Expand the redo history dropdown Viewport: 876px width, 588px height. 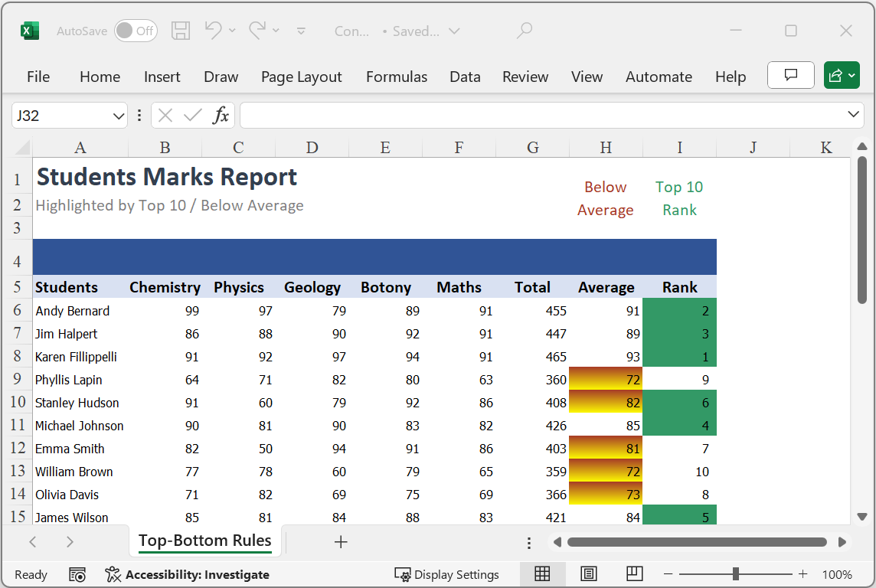(x=276, y=31)
